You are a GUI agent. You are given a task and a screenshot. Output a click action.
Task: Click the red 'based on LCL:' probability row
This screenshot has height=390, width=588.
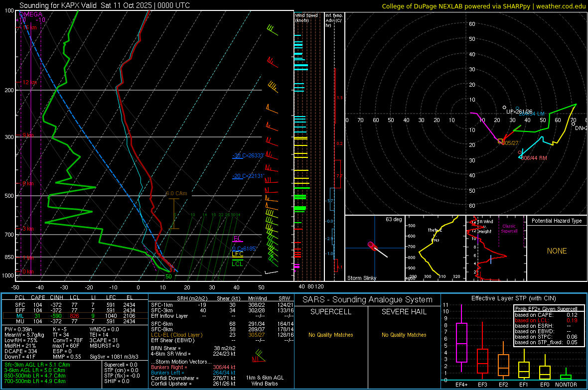(546, 320)
